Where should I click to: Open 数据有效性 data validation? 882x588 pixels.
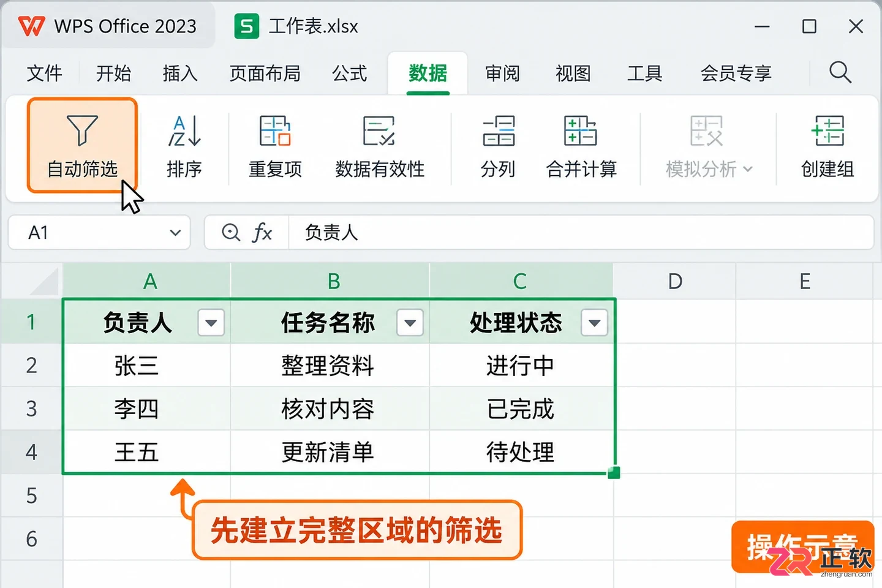[380, 147]
